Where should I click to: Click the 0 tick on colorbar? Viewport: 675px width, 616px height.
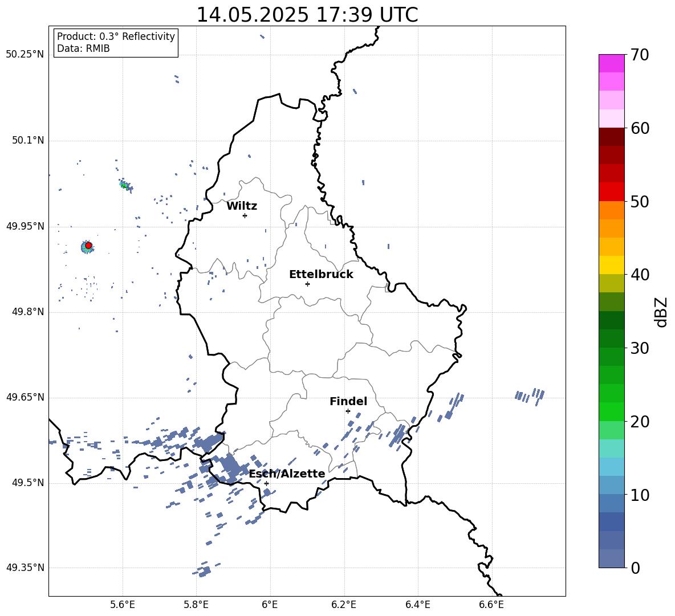click(635, 568)
